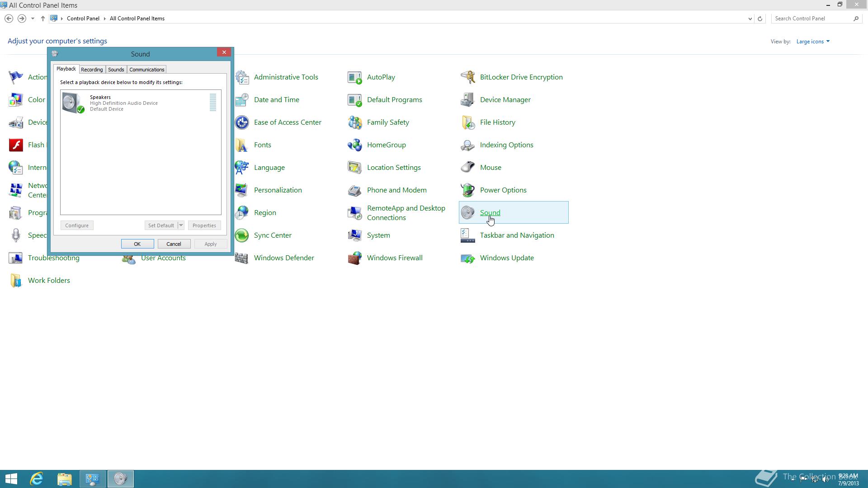868x488 pixels.
Task: Open the AutoPlay icon
Action: pyautogui.click(x=355, y=77)
